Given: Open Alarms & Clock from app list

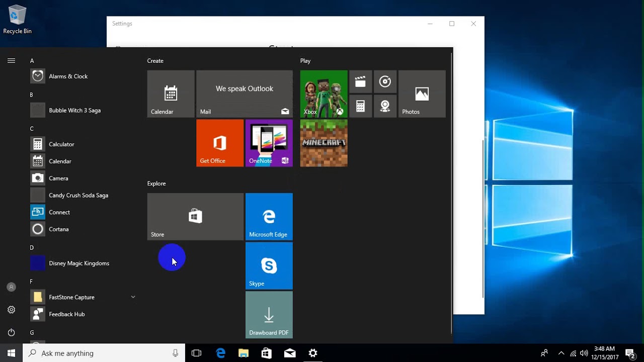Looking at the screenshot, I should pyautogui.click(x=83, y=76).
